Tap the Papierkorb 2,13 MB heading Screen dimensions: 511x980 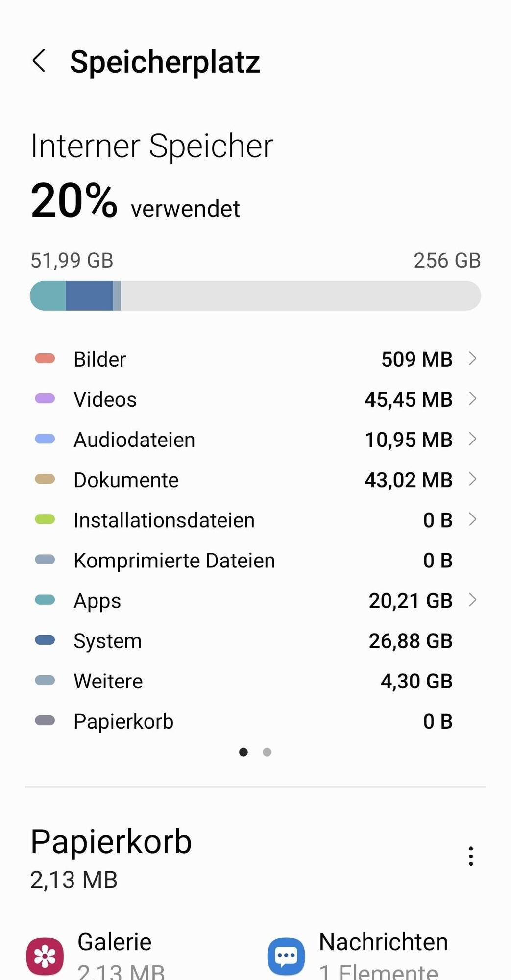(111, 858)
